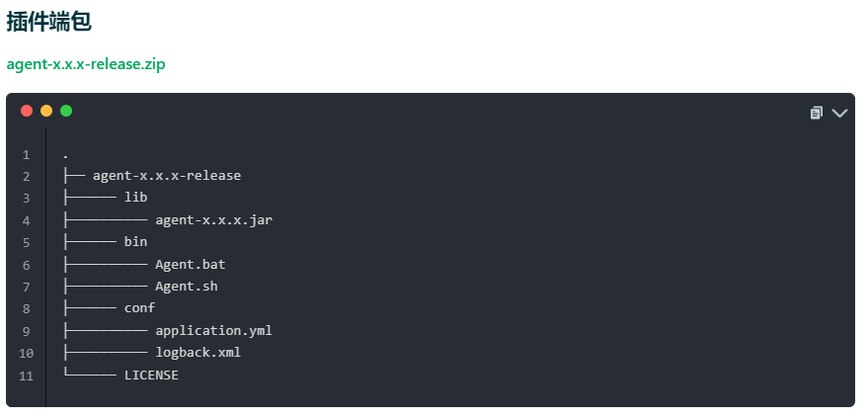Select the agent-x.x.x-release folder line
The width and height of the screenshot is (868, 418).
pos(166,176)
